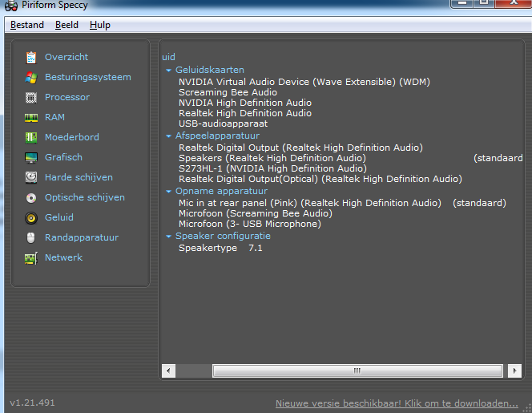Select the USB-audioapparaat entry
The height and width of the screenshot is (413, 532).
click(x=224, y=123)
